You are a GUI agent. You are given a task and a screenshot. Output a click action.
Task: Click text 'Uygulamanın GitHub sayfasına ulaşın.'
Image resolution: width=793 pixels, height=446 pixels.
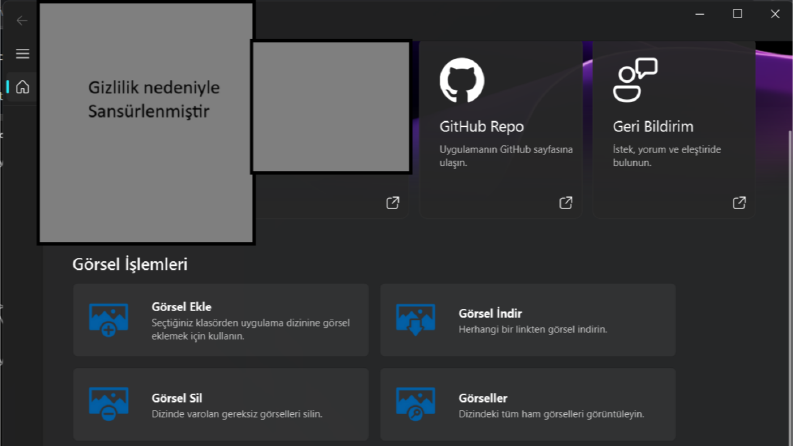tap(506, 156)
